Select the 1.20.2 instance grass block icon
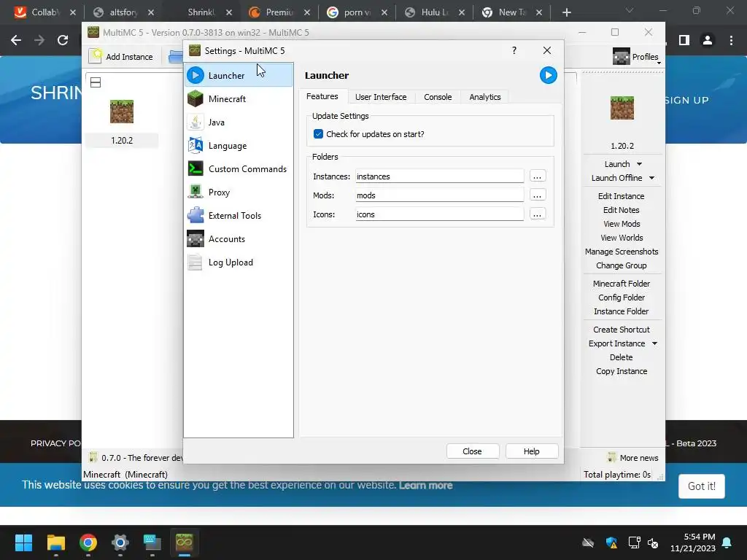Image resolution: width=747 pixels, height=560 pixels. (x=122, y=112)
